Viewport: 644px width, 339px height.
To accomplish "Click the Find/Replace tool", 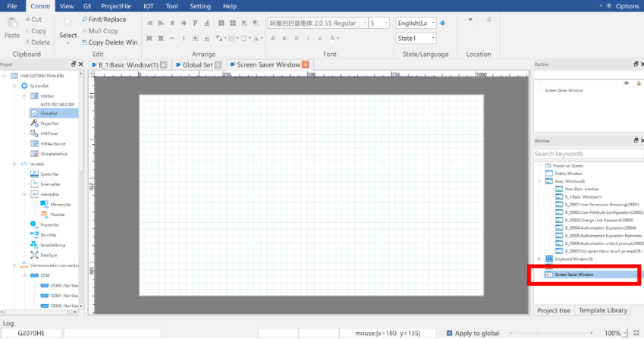I will [x=104, y=19].
